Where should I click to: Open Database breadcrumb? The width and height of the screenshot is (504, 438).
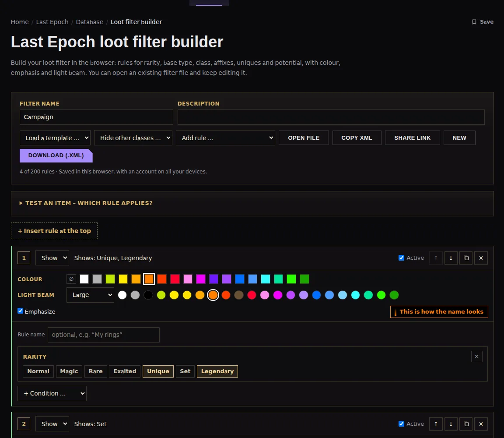pos(89,22)
